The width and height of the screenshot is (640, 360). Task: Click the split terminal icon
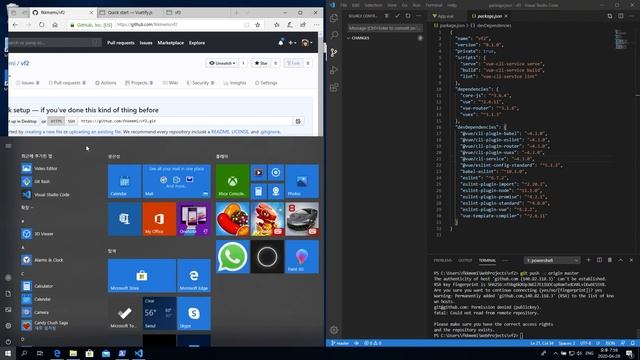pyautogui.click(x=599, y=260)
